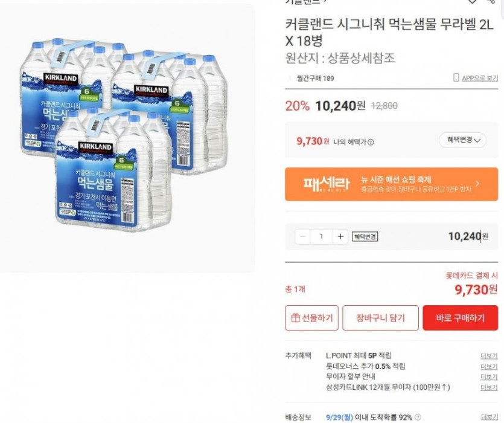Increase quantity with the plus button
504x423 pixels.
click(x=340, y=236)
